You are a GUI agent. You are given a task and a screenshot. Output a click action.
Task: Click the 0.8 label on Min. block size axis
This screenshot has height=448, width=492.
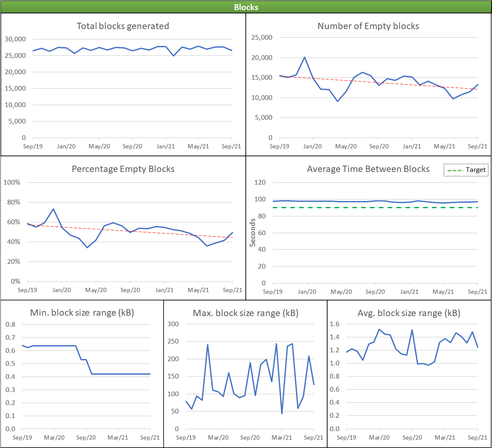point(10,325)
